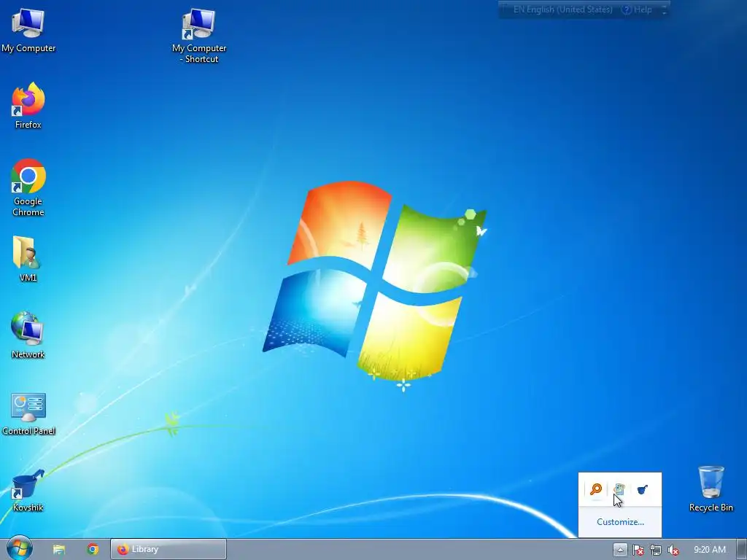This screenshot has width=747, height=560.
Task: Switch to the Firefox Library taskbar window
Action: pos(169,549)
